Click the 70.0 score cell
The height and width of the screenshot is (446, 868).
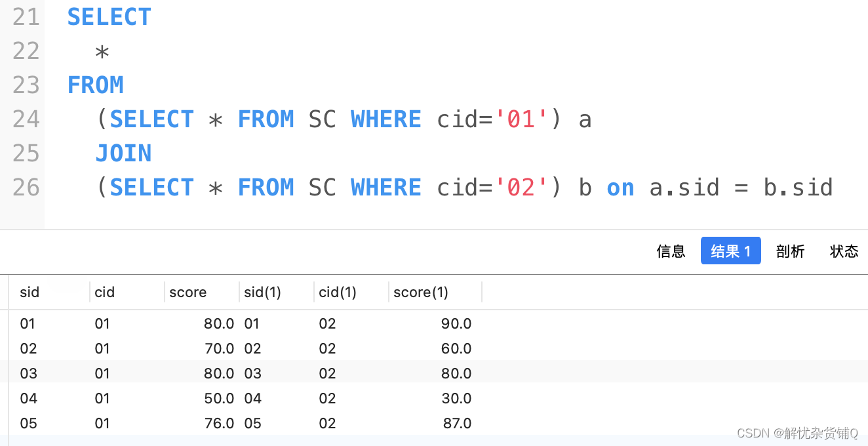(219, 349)
